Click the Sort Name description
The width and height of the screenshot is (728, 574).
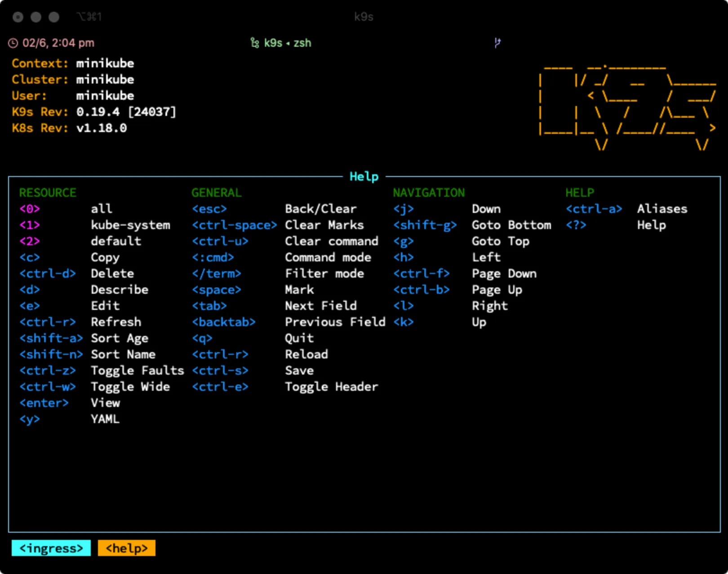[123, 354]
